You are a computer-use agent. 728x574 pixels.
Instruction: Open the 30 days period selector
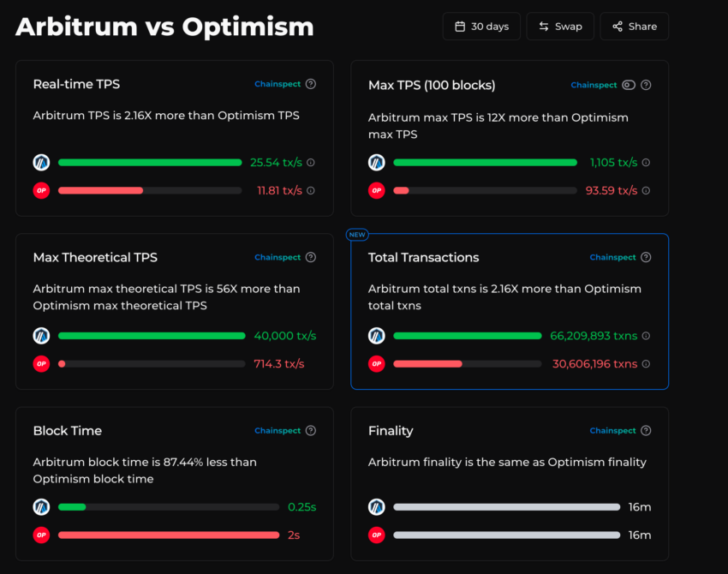481,27
